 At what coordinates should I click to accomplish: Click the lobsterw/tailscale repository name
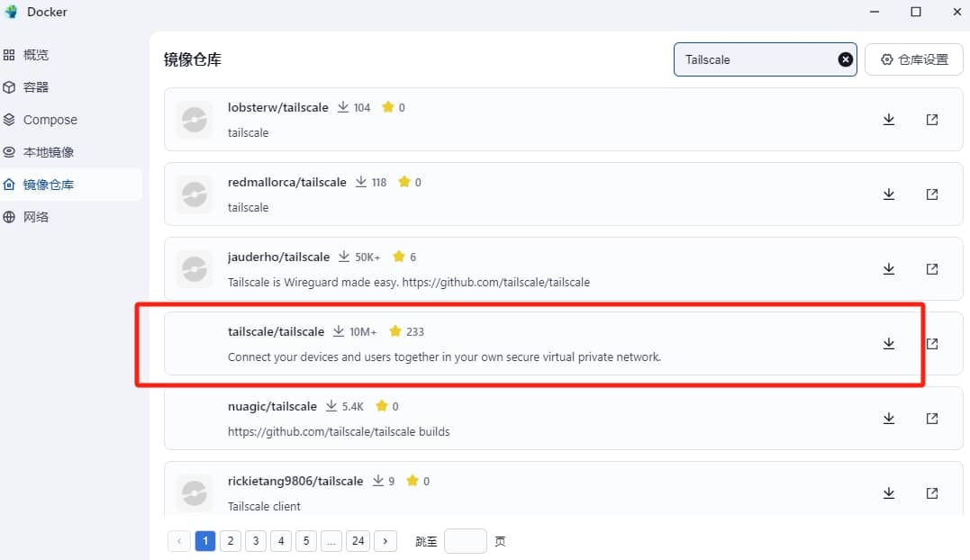tap(277, 107)
